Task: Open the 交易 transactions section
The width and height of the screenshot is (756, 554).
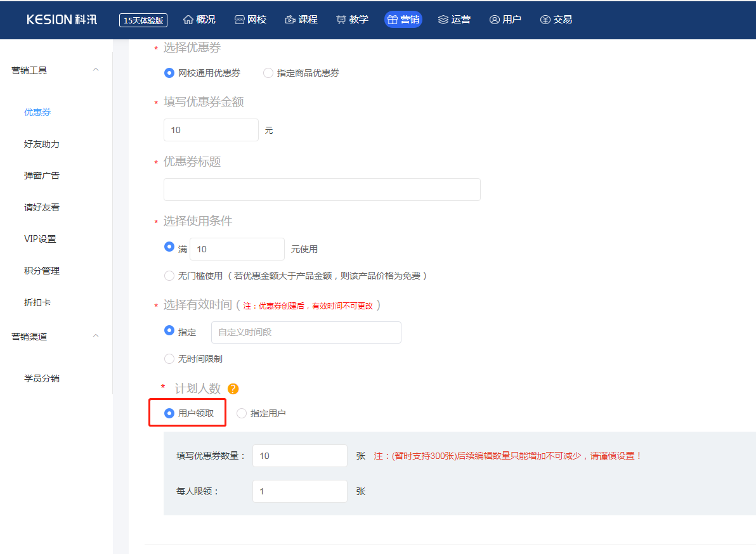Action: point(556,20)
